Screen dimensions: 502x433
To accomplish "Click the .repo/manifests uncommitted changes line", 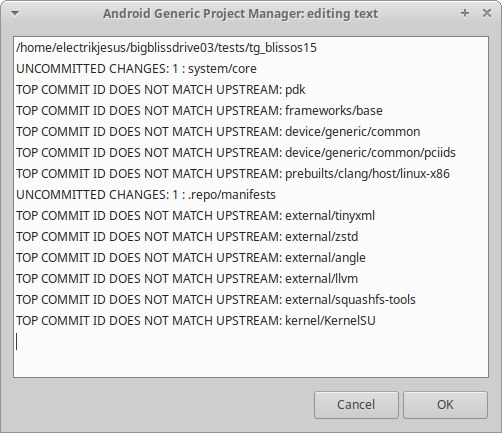I will [146, 195].
